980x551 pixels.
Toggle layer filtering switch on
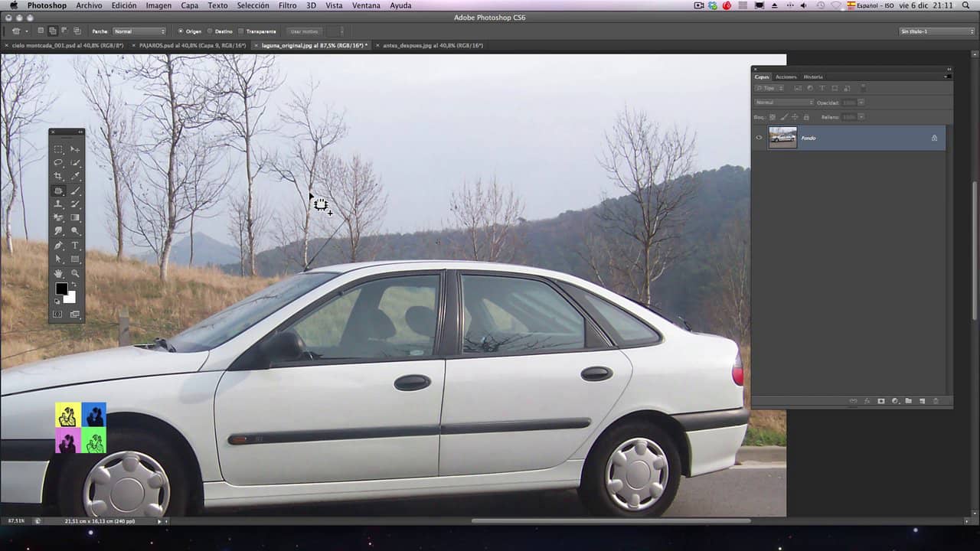(x=864, y=87)
